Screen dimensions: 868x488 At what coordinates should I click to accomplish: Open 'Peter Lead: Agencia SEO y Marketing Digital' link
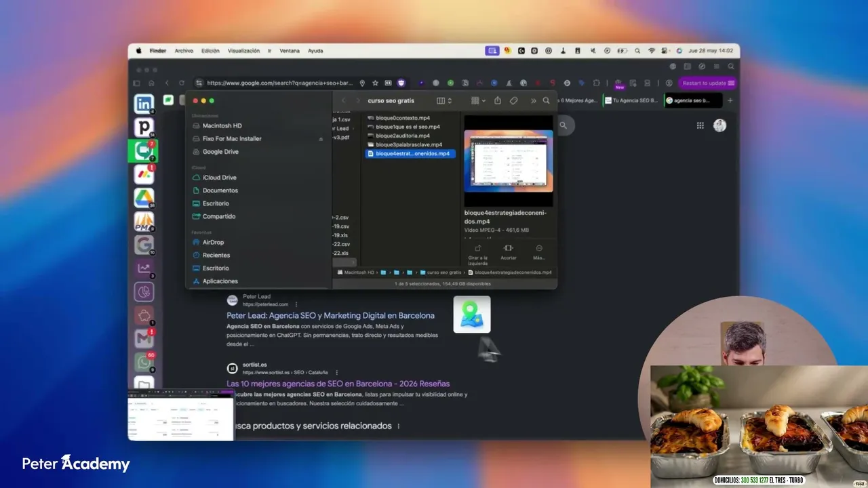click(330, 315)
